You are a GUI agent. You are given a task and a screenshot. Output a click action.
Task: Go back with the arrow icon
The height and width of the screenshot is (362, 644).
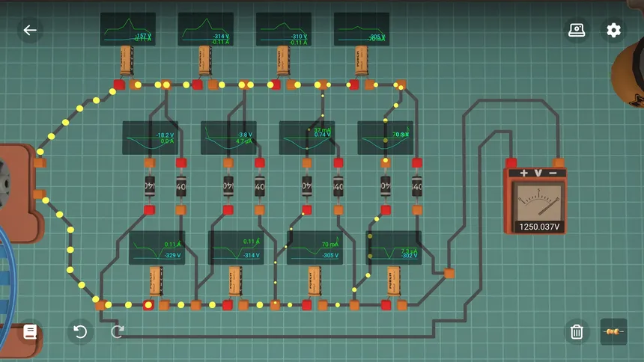[x=30, y=30]
